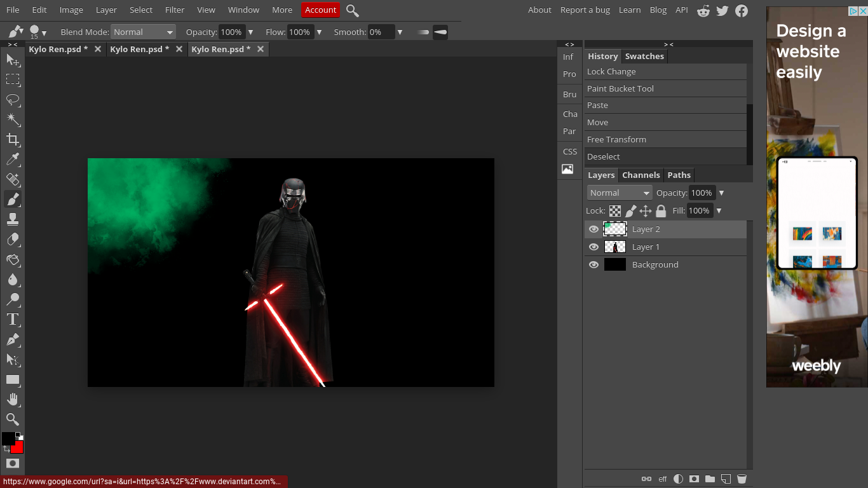The width and height of the screenshot is (868, 488).
Task: Click the search magnifier in menu bar
Action: coord(353,10)
